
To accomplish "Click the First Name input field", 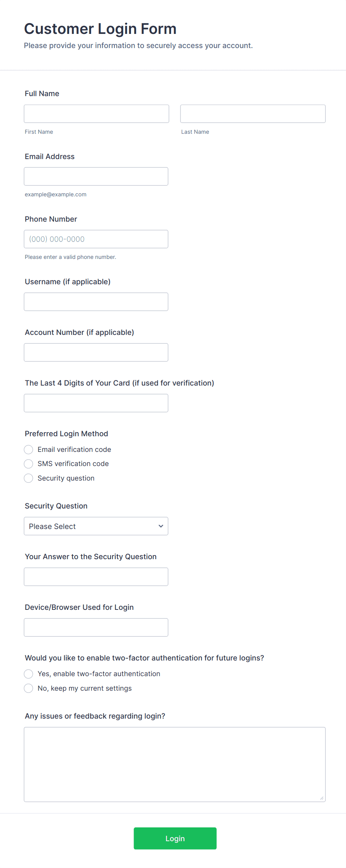I will point(96,114).
